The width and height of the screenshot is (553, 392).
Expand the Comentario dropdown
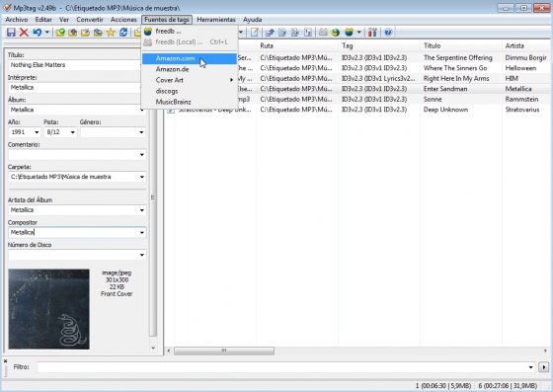142,155
